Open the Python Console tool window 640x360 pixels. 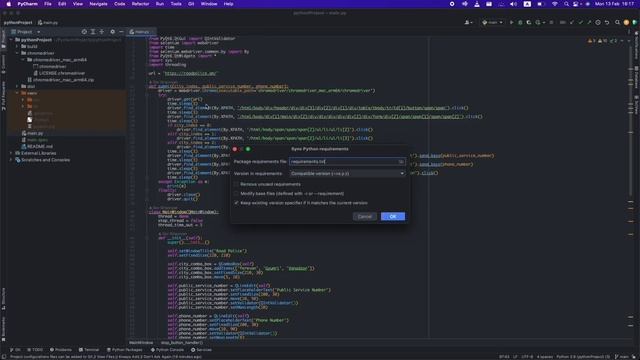click(x=167, y=350)
